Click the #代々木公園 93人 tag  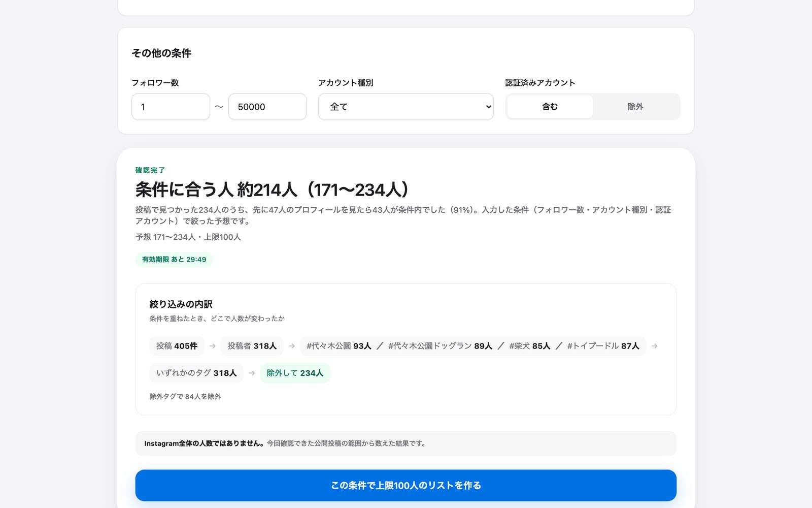[339, 346]
